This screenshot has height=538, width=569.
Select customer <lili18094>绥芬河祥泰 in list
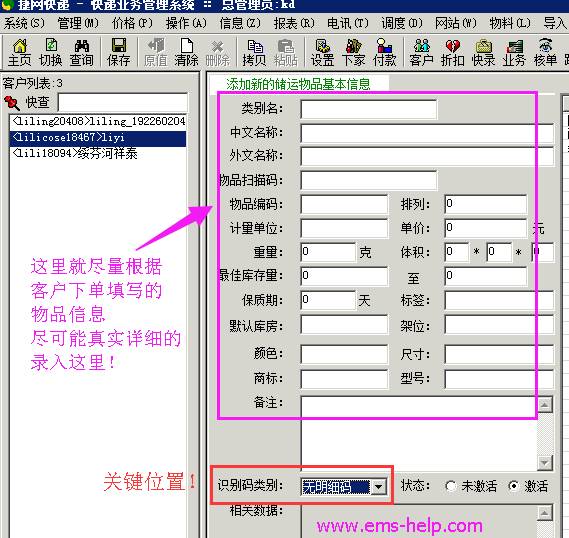[x=98, y=153]
